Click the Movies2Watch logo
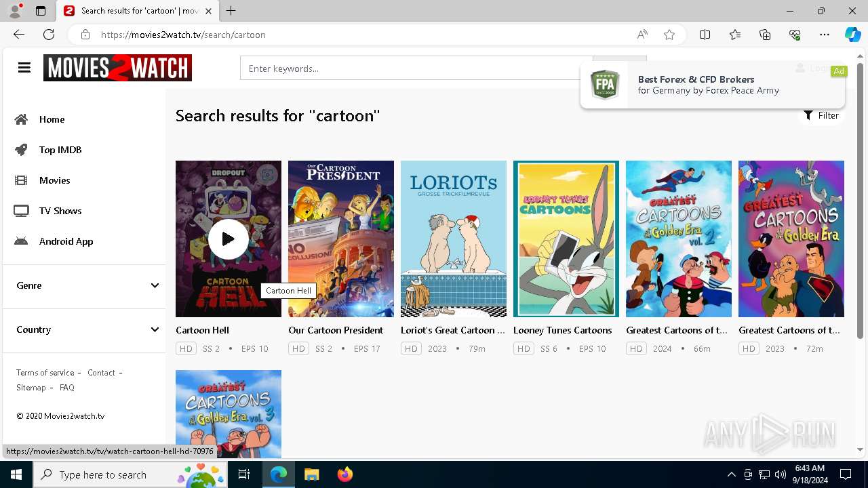This screenshot has height=488, width=868. click(117, 68)
